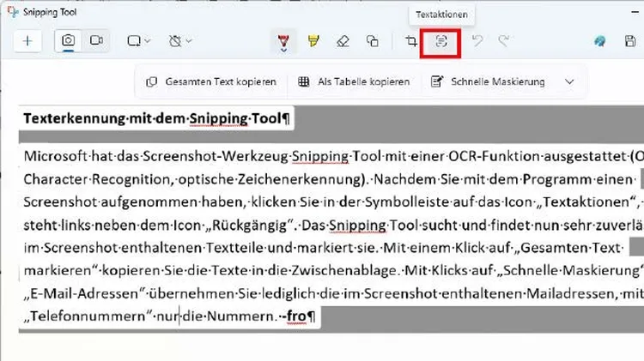Toggle the Textaktionen text actions button
This screenshot has width=644, height=361.
[x=440, y=41]
